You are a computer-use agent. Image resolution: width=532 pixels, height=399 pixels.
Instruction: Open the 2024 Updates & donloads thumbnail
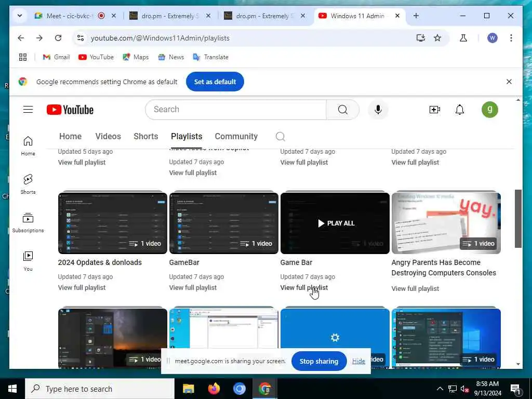pos(113,223)
